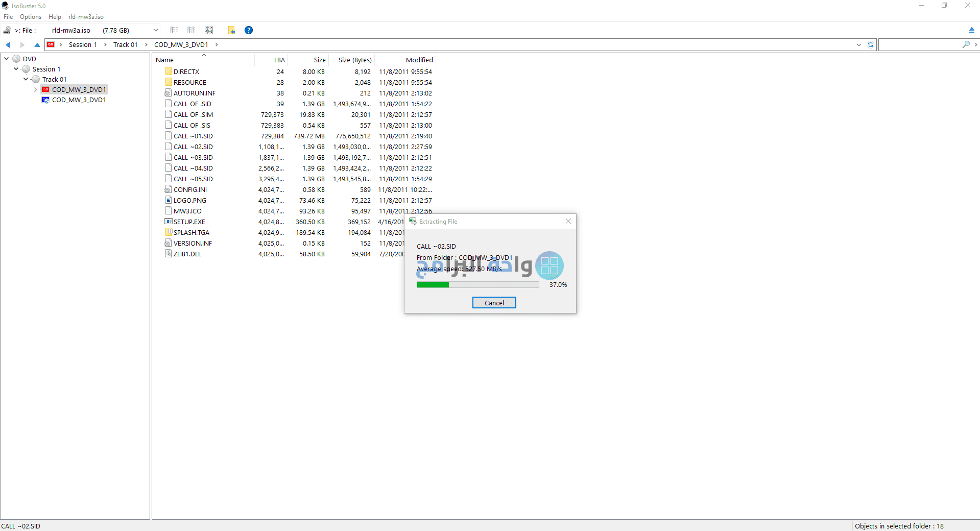Select the RESOURCE folder icon
The width and height of the screenshot is (980, 531).
pos(169,82)
